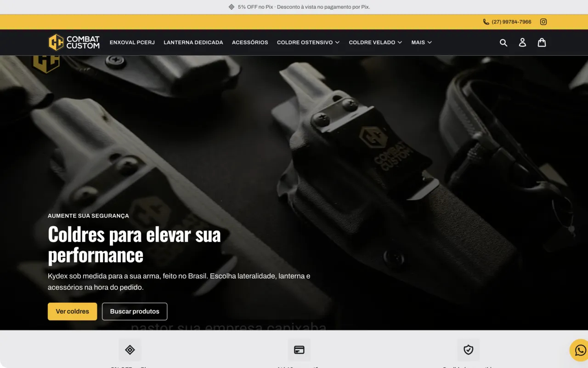Click the Buscar produtos button
The image size is (588, 368).
135,311
